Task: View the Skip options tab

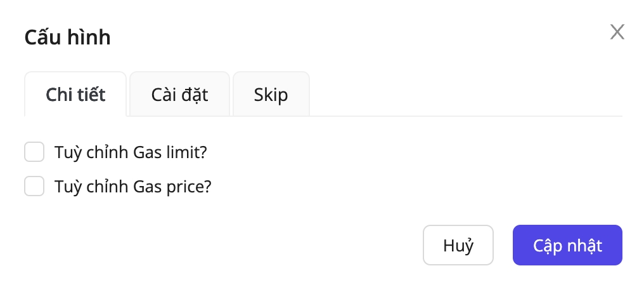Action: point(271,95)
